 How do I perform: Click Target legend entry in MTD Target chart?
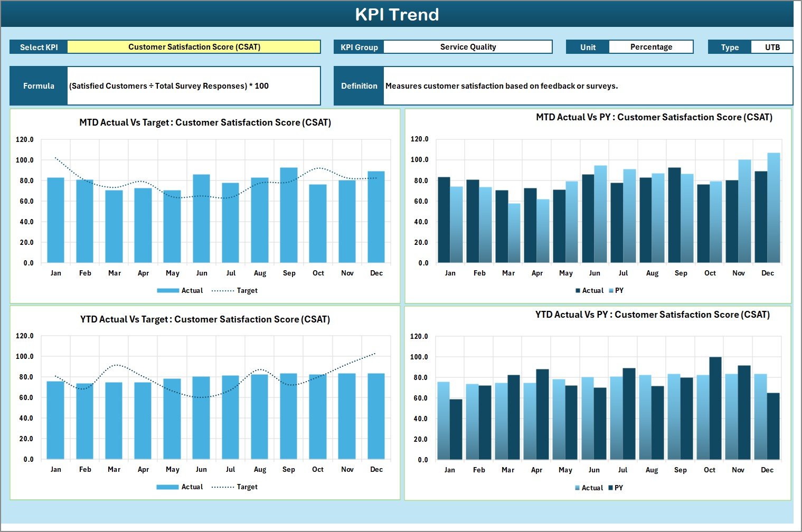point(235,291)
